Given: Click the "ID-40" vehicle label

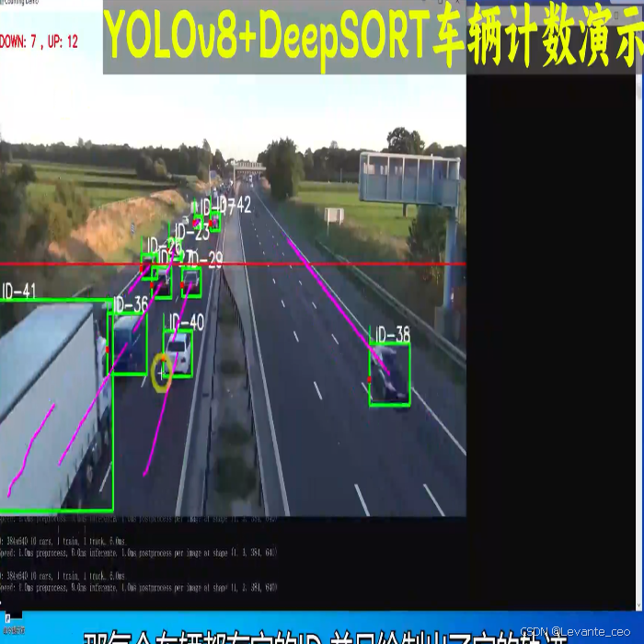Looking at the screenshot, I should 187,322.
